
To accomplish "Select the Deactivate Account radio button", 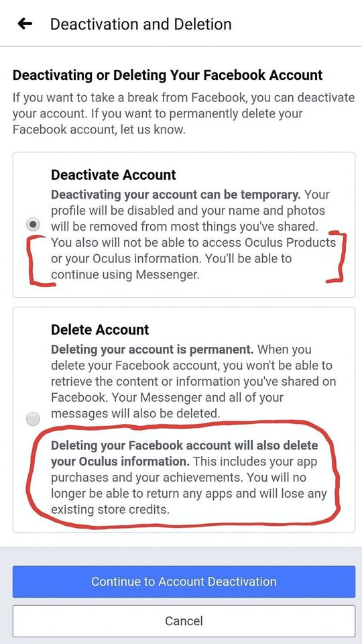I will pyautogui.click(x=33, y=225).
